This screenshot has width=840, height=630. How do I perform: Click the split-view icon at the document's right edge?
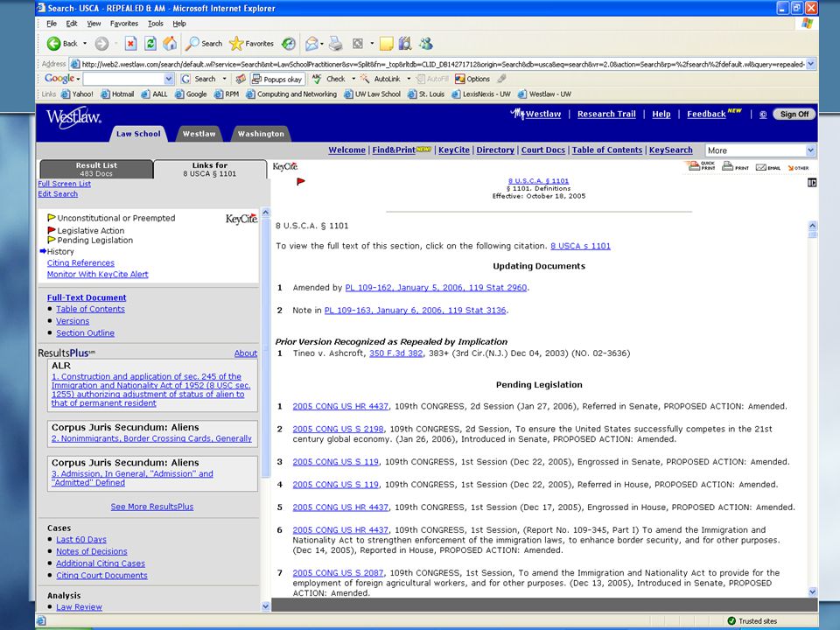pos(812,183)
